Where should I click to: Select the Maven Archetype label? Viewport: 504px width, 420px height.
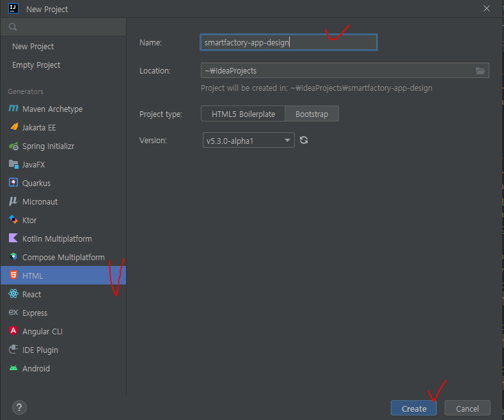52,109
